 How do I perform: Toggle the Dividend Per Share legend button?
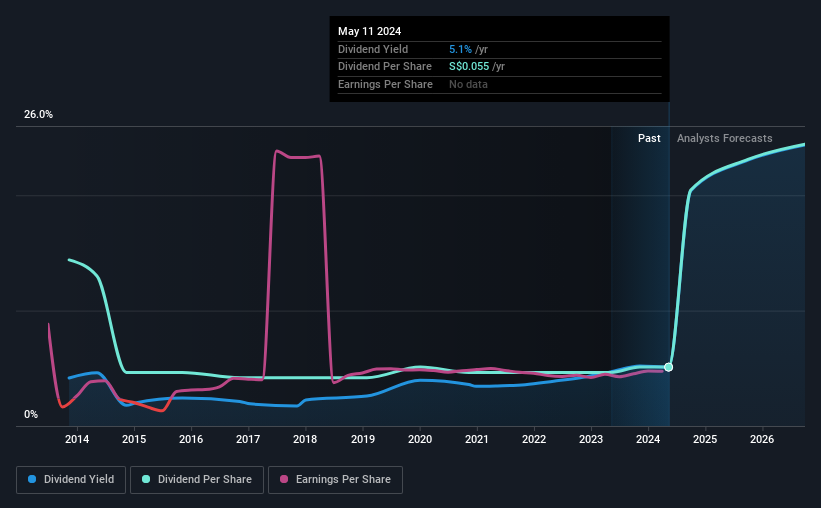[197, 480]
